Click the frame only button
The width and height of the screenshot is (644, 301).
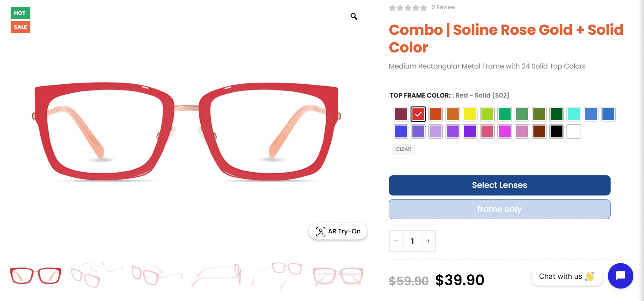click(499, 209)
